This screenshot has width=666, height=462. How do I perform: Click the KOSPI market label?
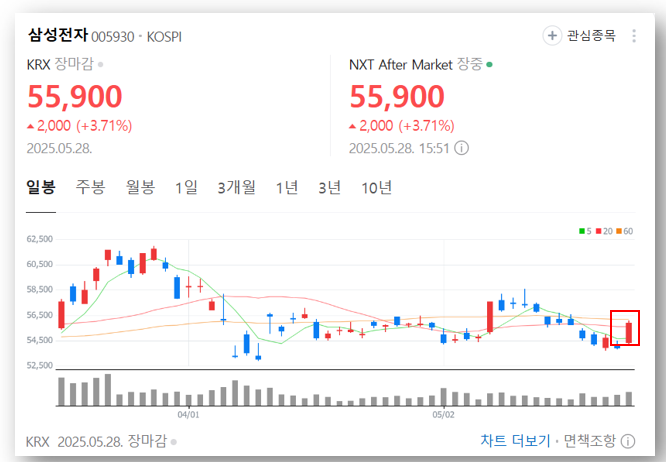(164, 37)
